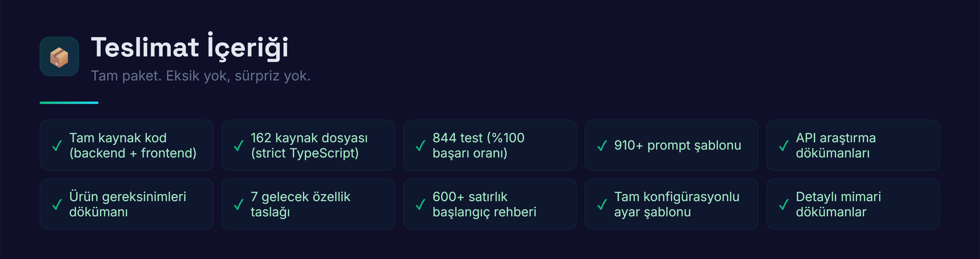Click checkmark beside 844 test
Image resolution: width=980 pixels, height=259 pixels.
pyautogui.click(x=420, y=145)
